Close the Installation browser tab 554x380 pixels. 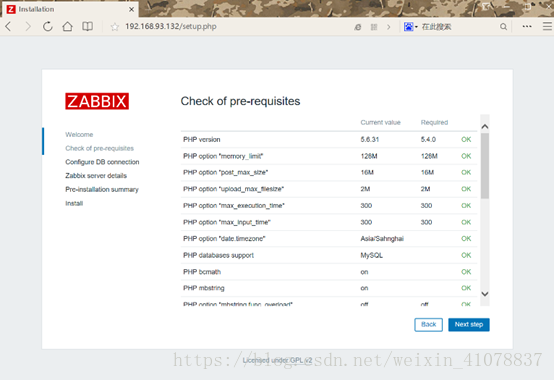click(x=131, y=9)
